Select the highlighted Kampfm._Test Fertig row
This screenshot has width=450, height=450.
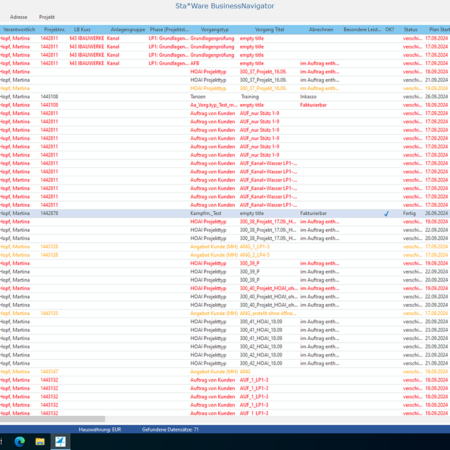[225, 213]
